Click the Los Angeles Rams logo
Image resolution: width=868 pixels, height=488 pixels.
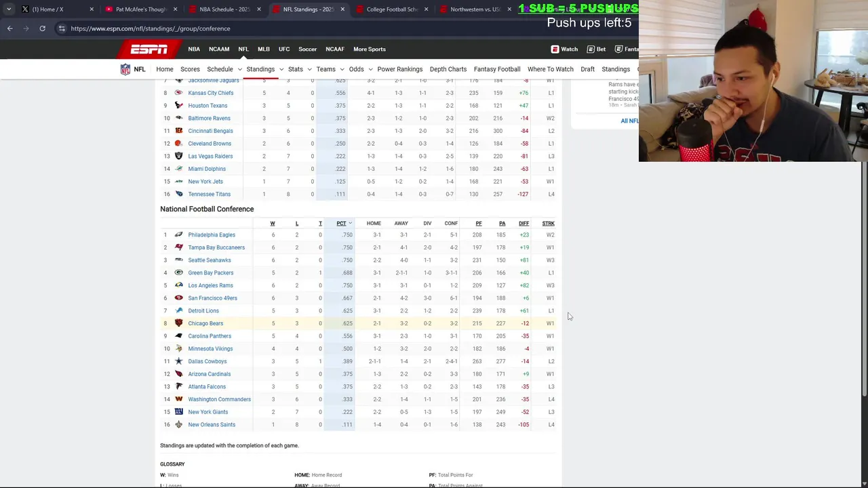coord(179,285)
